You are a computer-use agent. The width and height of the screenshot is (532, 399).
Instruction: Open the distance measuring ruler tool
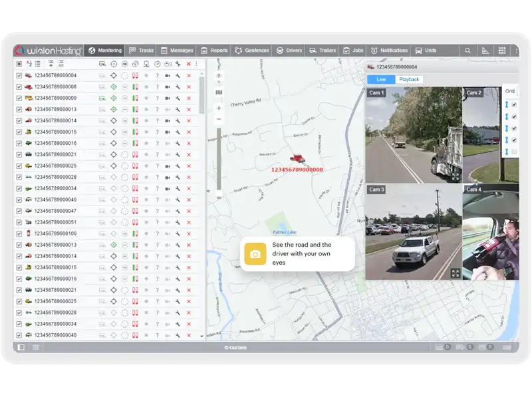(485, 51)
